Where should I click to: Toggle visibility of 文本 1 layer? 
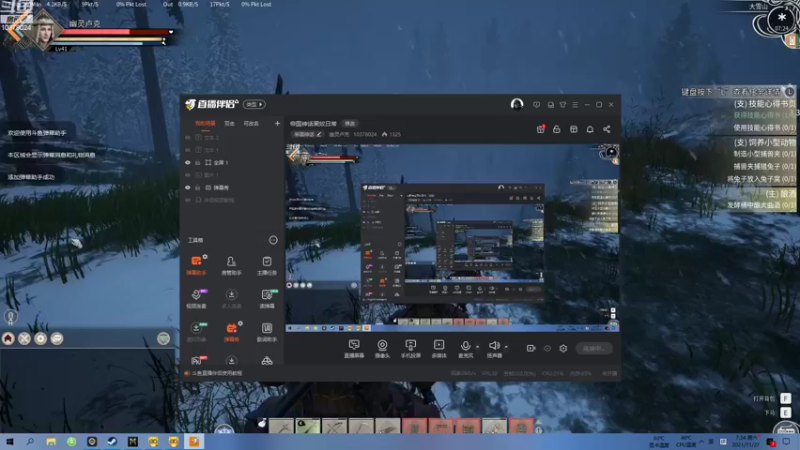[x=188, y=150]
